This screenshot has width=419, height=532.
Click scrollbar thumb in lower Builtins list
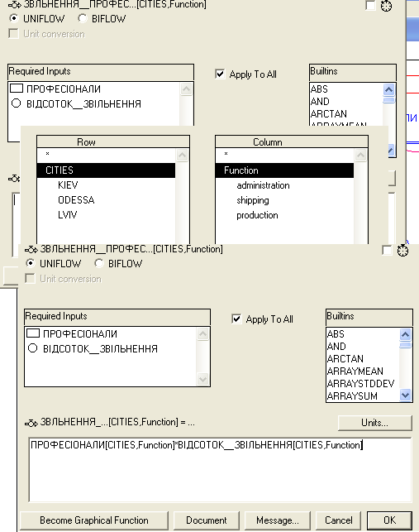405,345
